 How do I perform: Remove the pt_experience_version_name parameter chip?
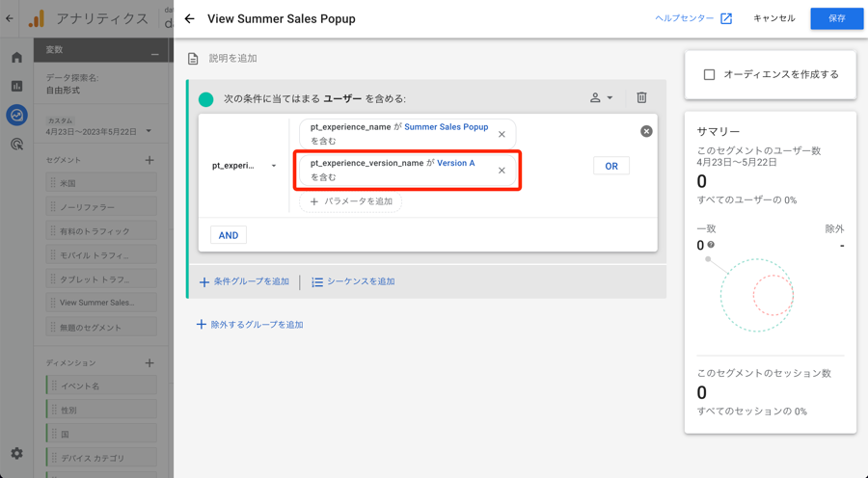point(502,171)
